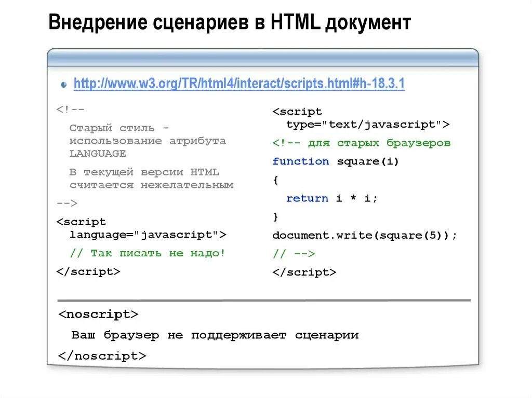Screen dimensions: 532x398
Task: Click the line 'function square(i)'
Action: coord(335,161)
